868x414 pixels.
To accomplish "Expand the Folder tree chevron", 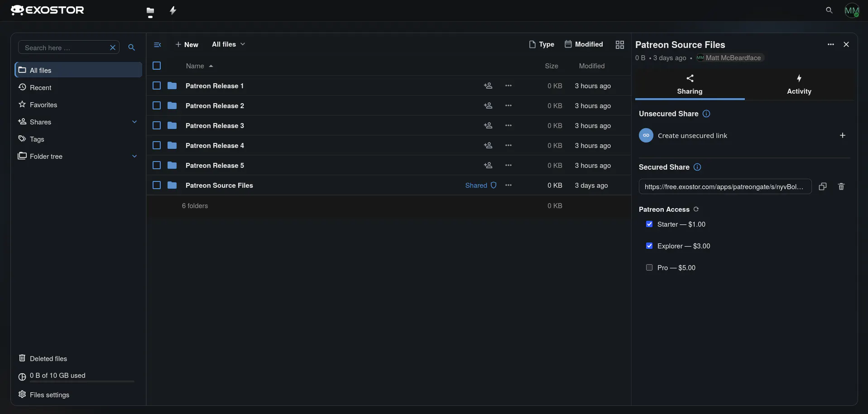I will click(134, 156).
